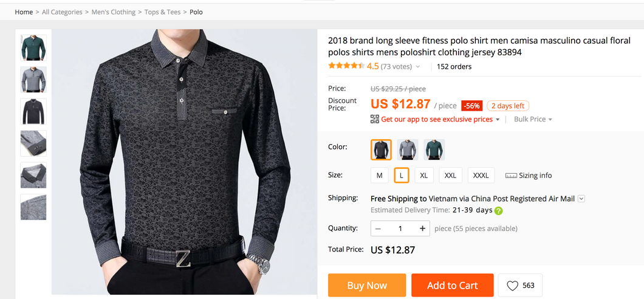Click the quantity input field
Viewport: 644px width, 299px height.
pyautogui.click(x=400, y=229)
